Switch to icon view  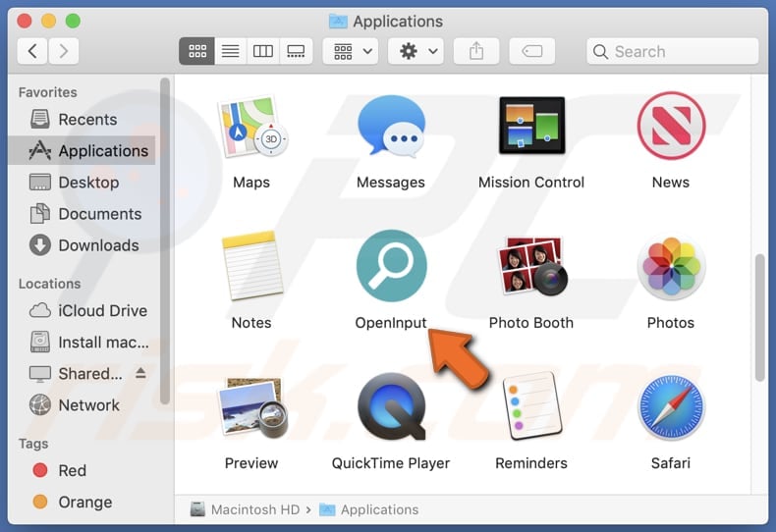pyautogui.click(x=196, y=51)
